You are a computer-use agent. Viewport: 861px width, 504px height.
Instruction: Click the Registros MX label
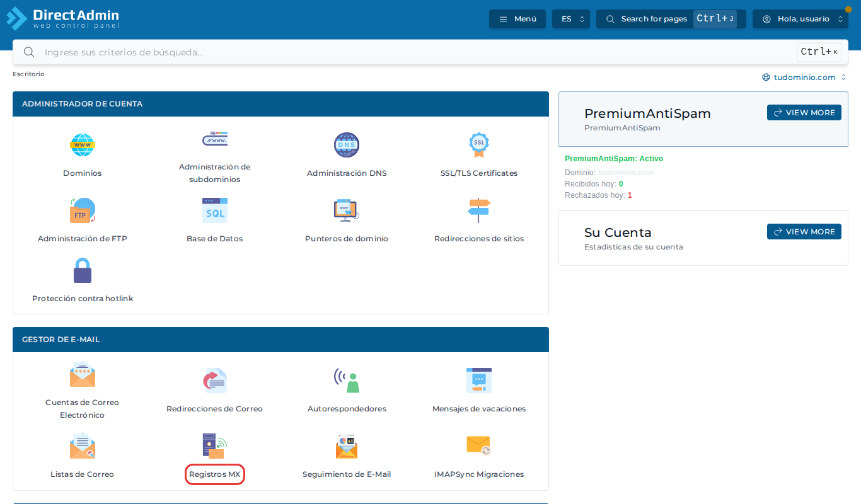(x=214, y=474)
